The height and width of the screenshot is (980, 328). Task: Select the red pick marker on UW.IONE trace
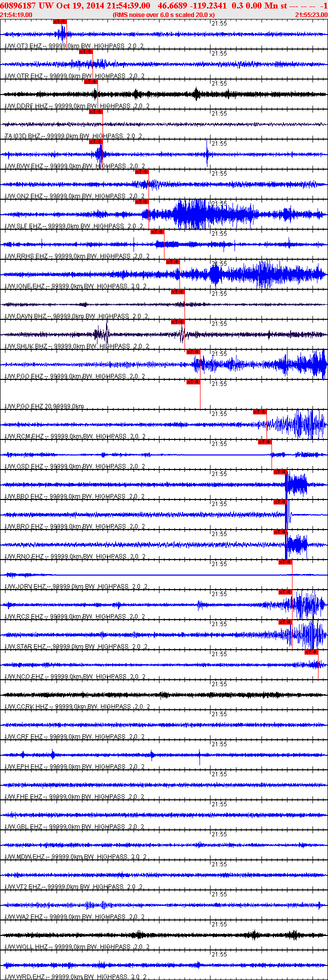click(x=173, y=262)
